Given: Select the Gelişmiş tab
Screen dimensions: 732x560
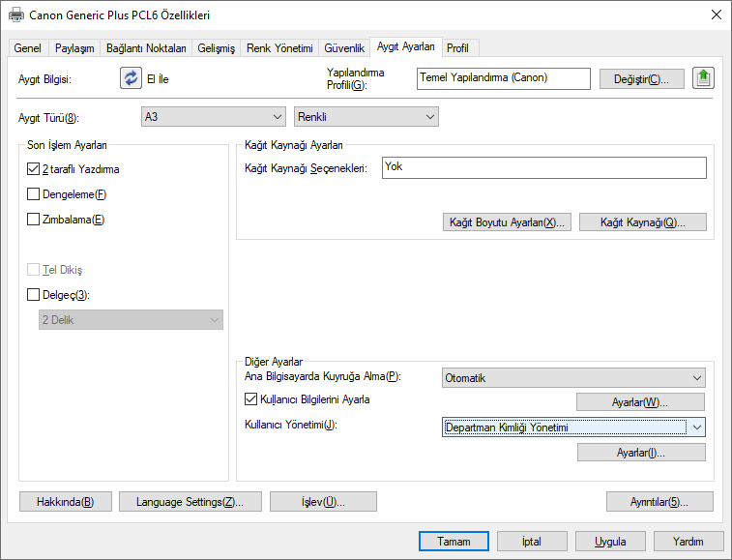Looking at the screenshot, I should coord(216,48).
